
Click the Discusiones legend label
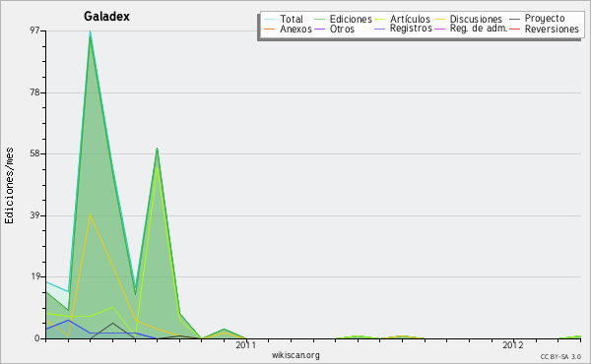pyautogui.click(x=476, y=19)
